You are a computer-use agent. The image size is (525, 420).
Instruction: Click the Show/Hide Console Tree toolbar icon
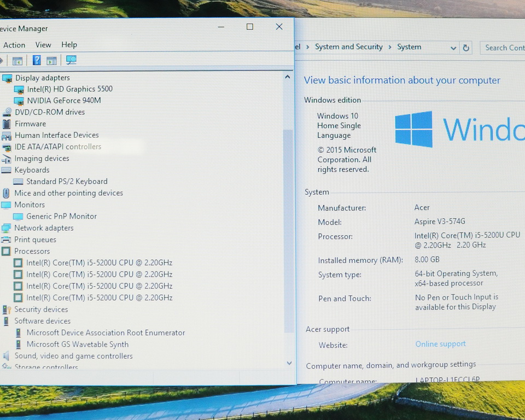[x=17, y=61]
